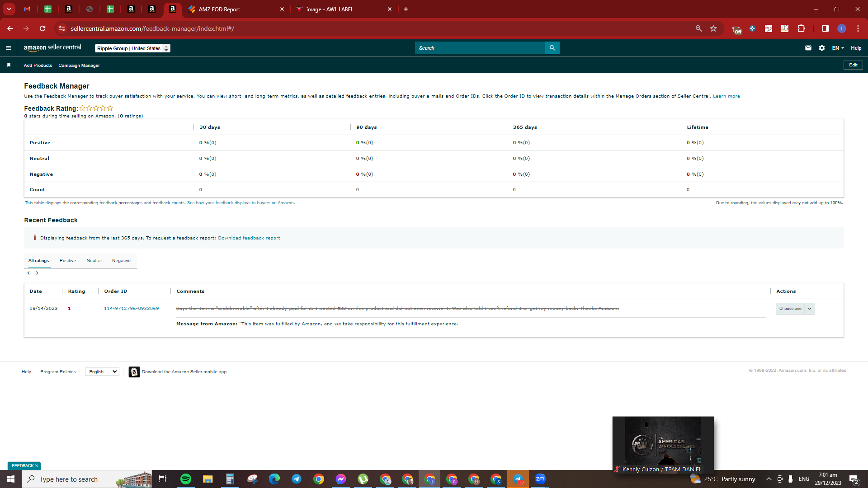Open Add Products link
The width and height of the screenshot is (868, 488).
[x=38, y=66]
